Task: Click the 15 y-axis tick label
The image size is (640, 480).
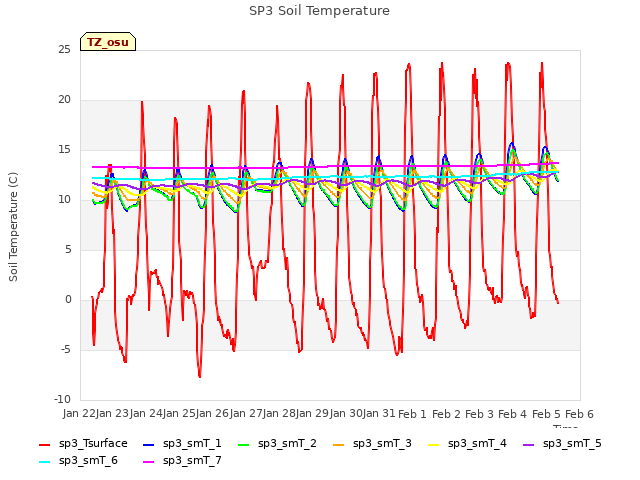Action: (64, 150)
